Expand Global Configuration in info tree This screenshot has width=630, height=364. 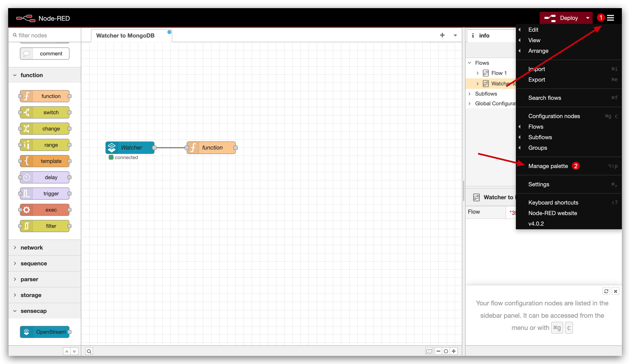coord(470,103)
